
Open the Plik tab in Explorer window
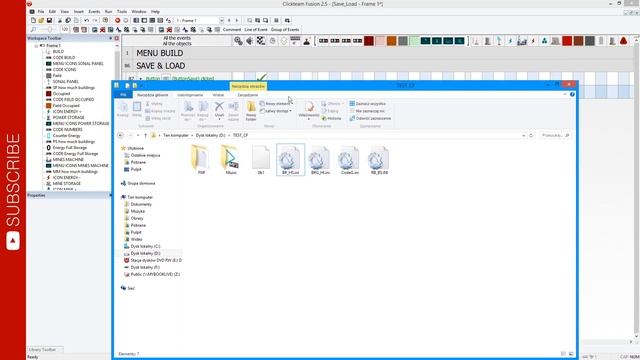pyautogui.click(x=123, y=95)
